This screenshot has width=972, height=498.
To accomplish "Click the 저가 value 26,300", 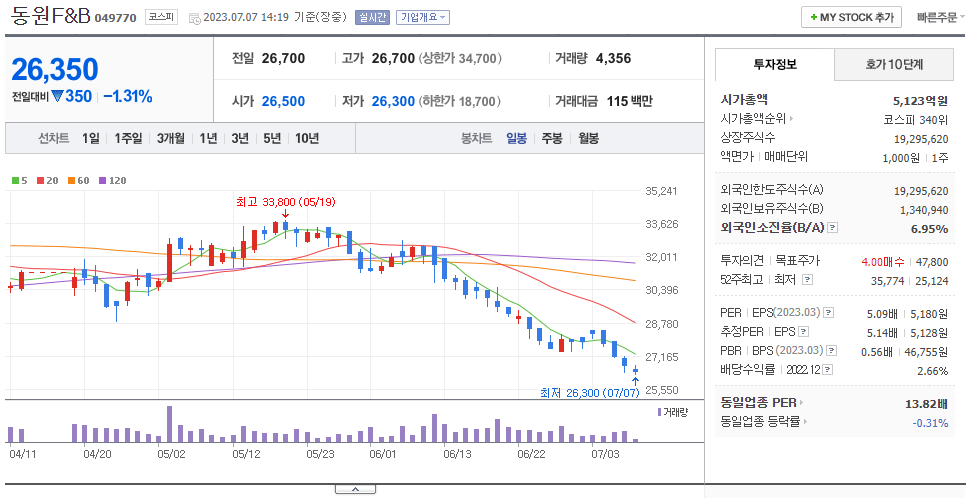I will (x=393, y=101).
